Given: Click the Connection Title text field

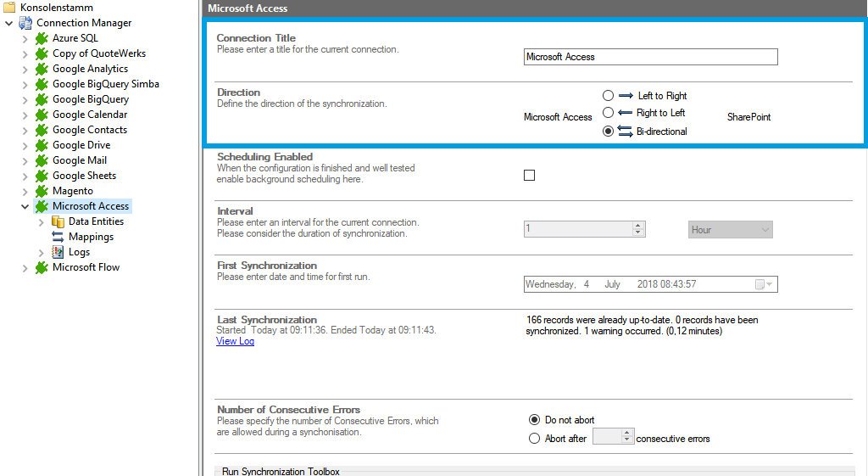Looking at the screenshot, I should click(650, 57).
